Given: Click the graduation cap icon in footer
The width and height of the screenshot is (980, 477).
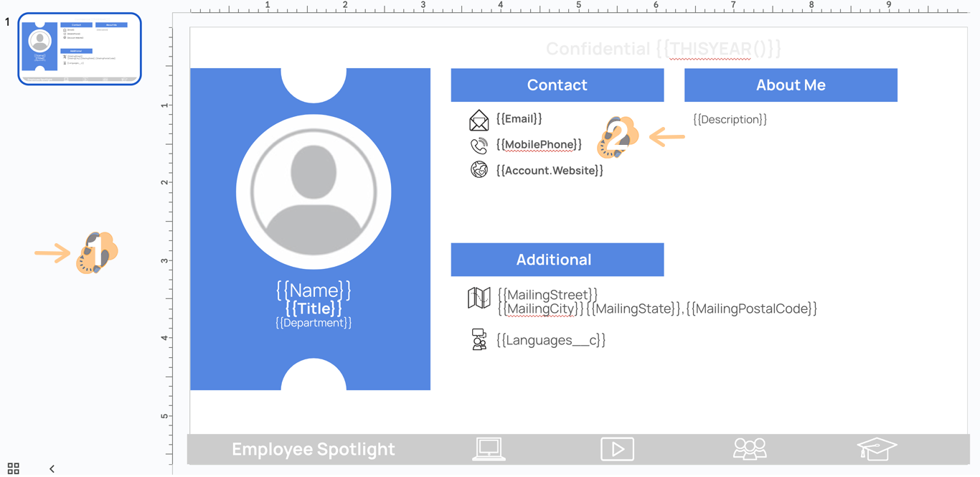Looking at the screenshot, I should click(x=876, y=449).
